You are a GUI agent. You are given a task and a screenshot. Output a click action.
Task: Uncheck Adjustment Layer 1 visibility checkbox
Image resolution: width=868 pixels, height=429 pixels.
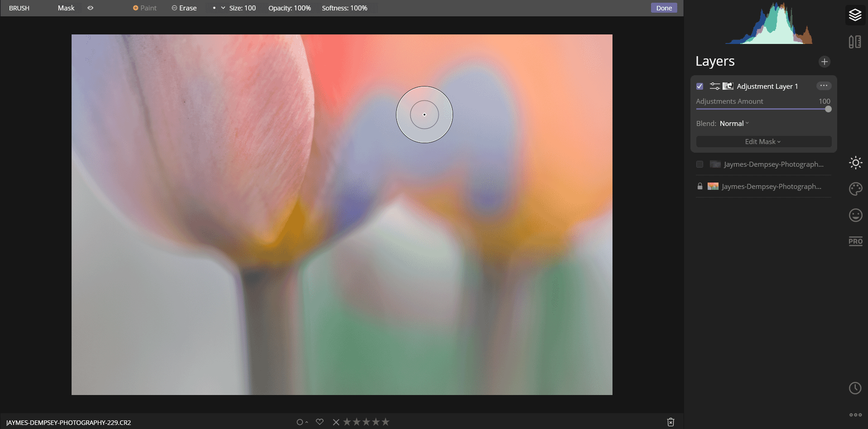[700, 86]
